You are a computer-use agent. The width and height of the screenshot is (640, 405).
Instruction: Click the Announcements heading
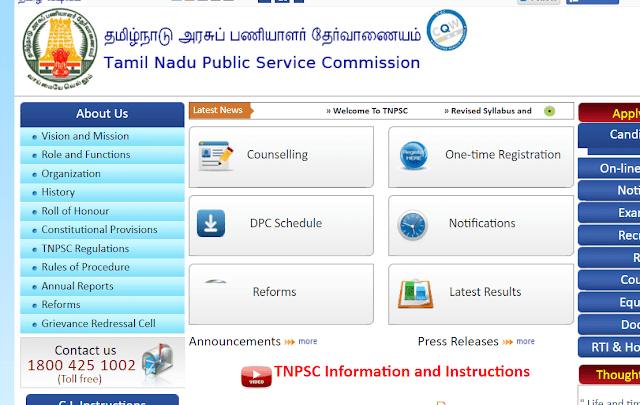pos(235,341)
